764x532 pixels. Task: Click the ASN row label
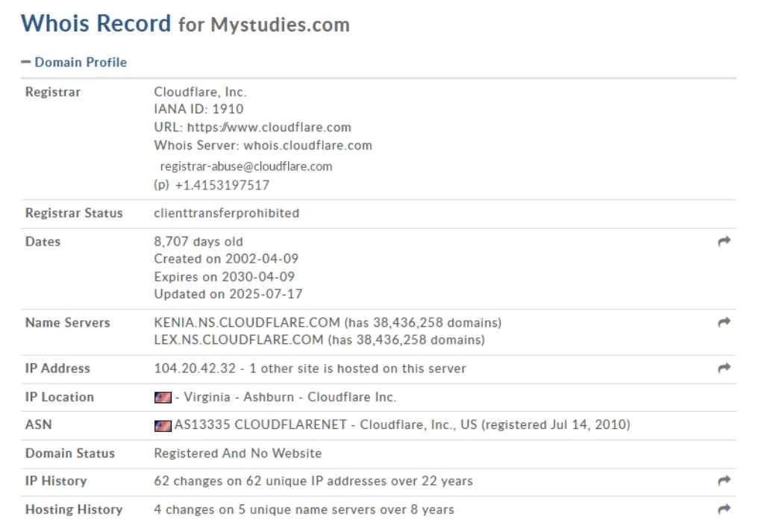point(39,425)
